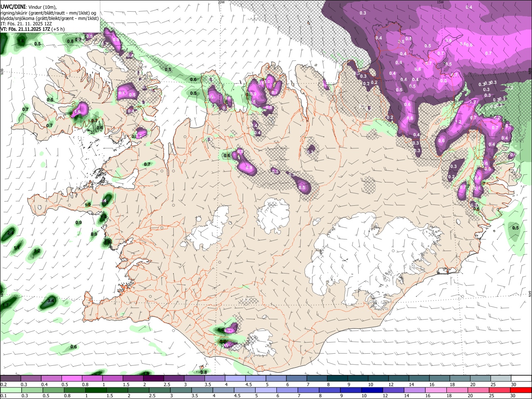Click the 'rigning/skúrir' legend description line

tap(48, 13)
